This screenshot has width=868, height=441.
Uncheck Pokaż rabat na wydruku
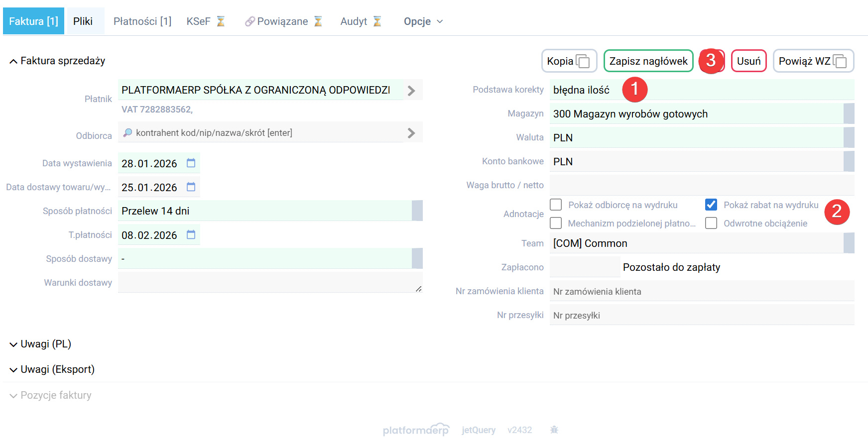(711, 205)
